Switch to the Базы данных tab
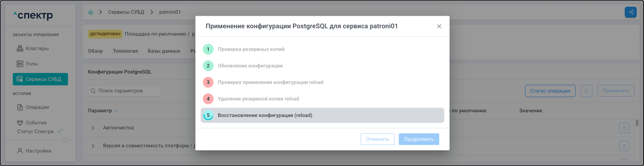This screenshot has width=644, height=166. pyautogui.click(x=164, y=51)
